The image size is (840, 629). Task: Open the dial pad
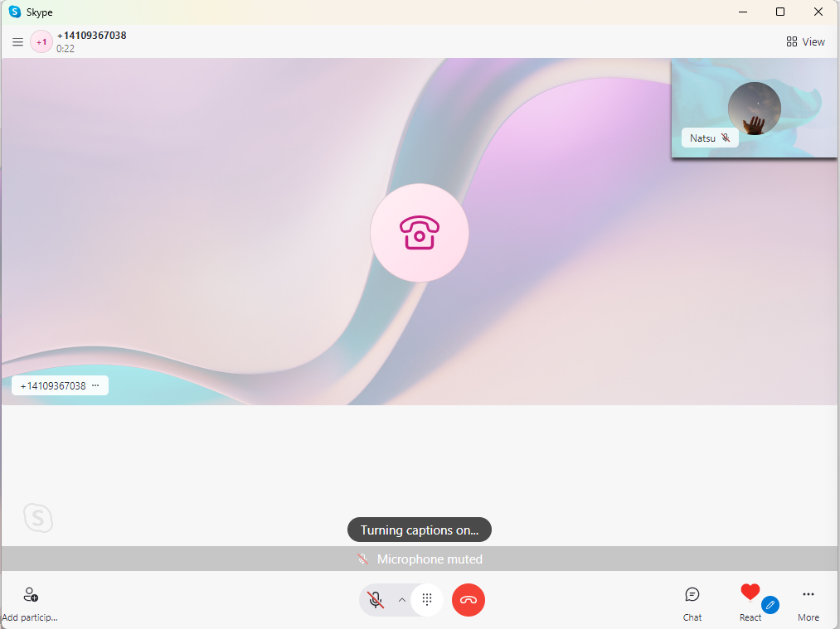pyautogui.click(x=427, y=599)
